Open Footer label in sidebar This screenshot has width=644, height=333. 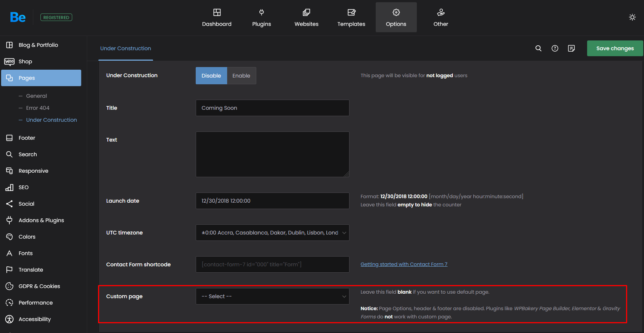coord(27,138)
